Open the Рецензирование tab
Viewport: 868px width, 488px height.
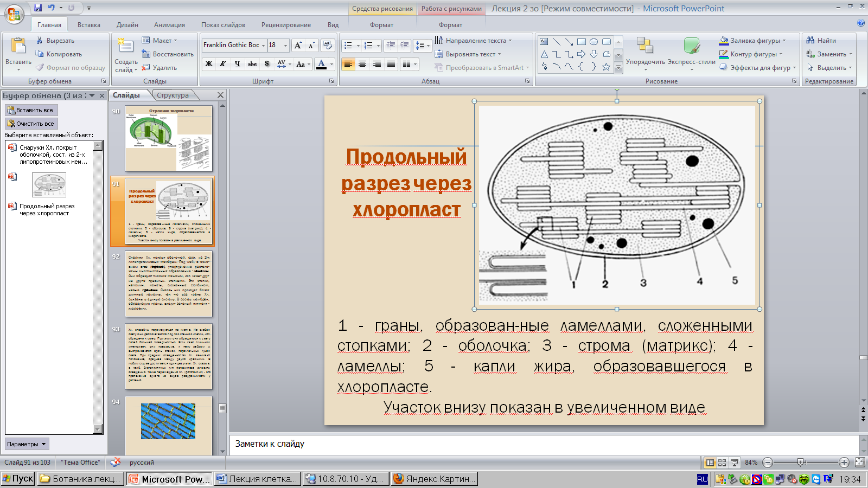point(286,25)
